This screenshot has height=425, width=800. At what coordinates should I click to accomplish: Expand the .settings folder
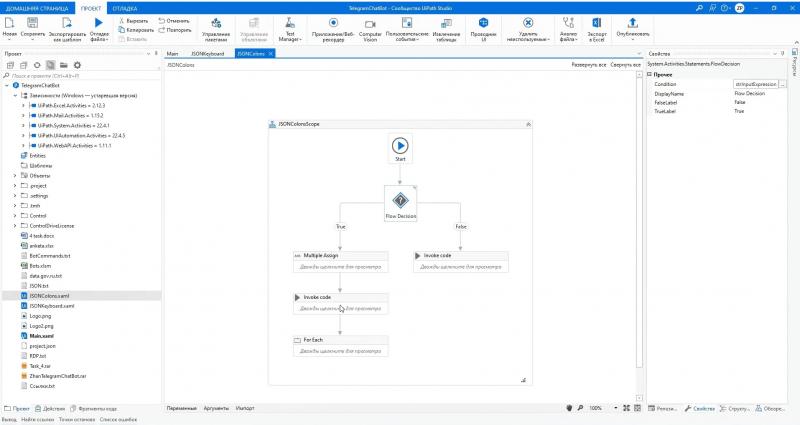pos(15,195)
